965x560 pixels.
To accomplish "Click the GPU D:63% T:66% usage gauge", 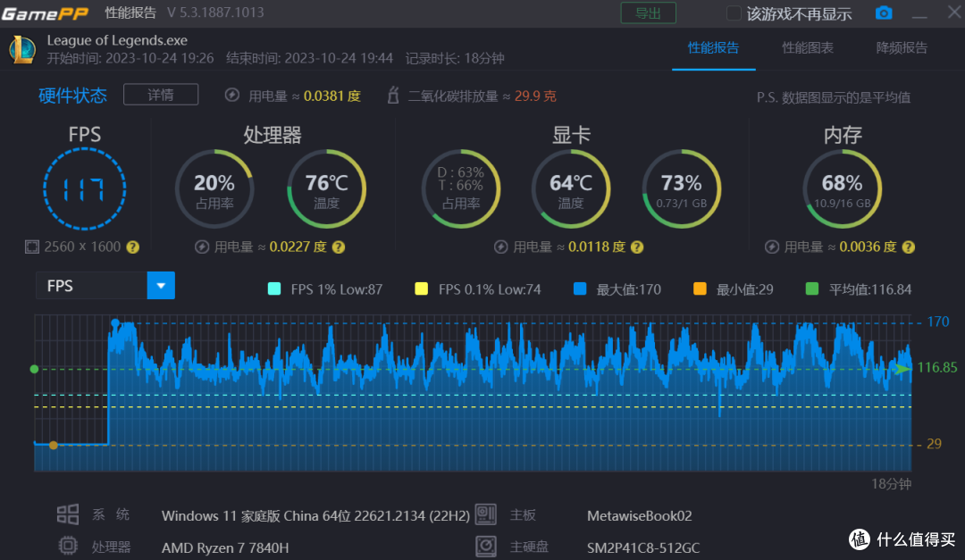I will point(461,189).
